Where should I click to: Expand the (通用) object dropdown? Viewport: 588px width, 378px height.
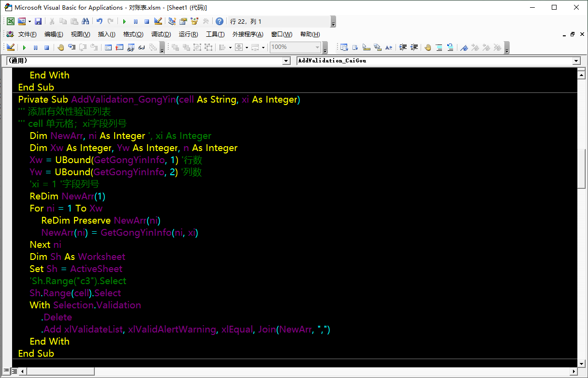(285, 61)
